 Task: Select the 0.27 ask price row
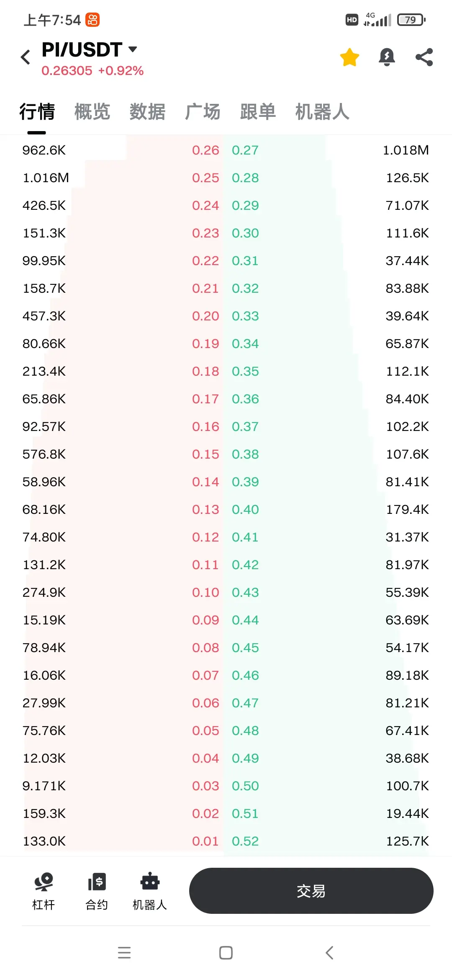pyautogui.click(x=331, y=150)
